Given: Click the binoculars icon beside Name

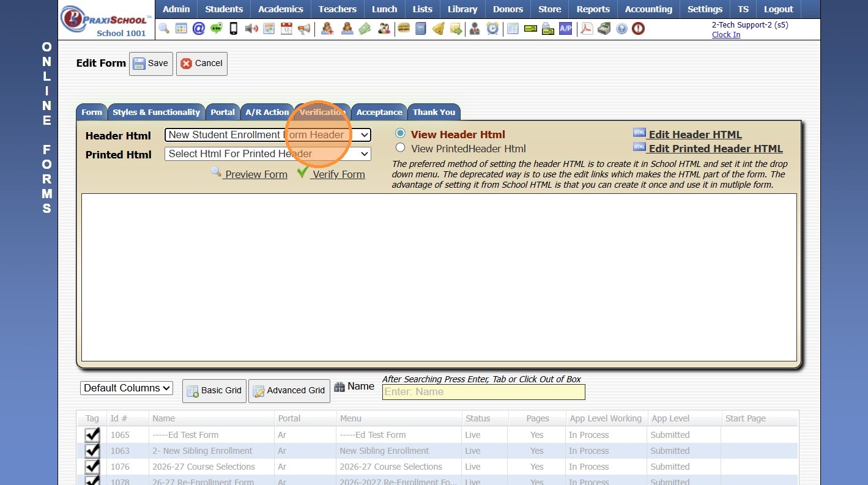Looking at the screenshot, I should pos(339,387).
